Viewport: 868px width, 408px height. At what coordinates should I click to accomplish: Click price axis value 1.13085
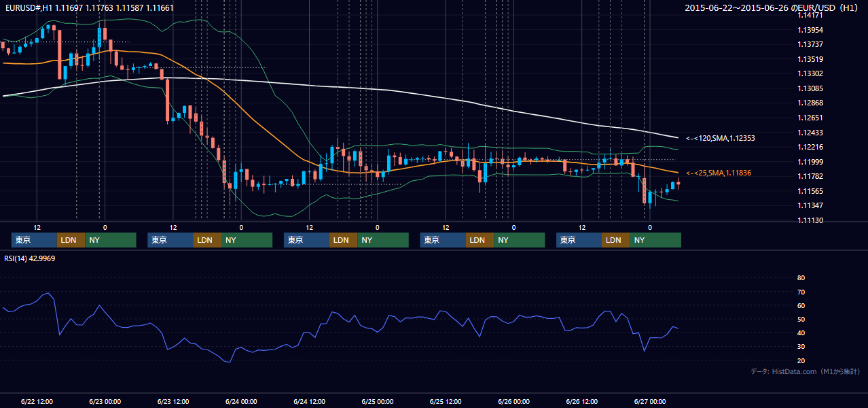pos(810,88)
